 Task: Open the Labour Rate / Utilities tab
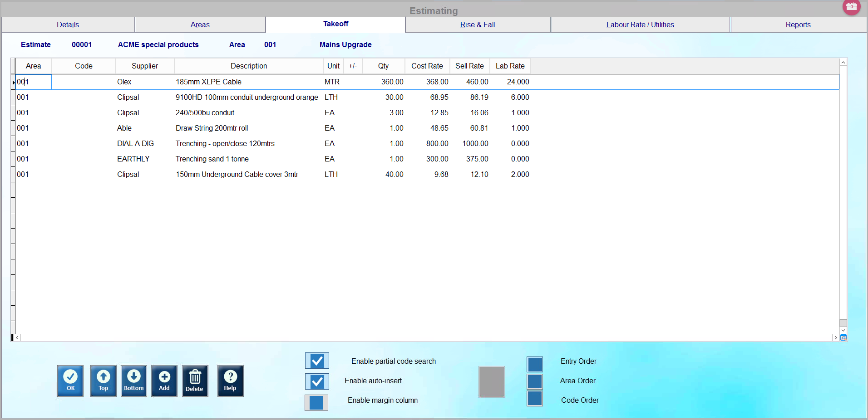[x=640, y=24]
